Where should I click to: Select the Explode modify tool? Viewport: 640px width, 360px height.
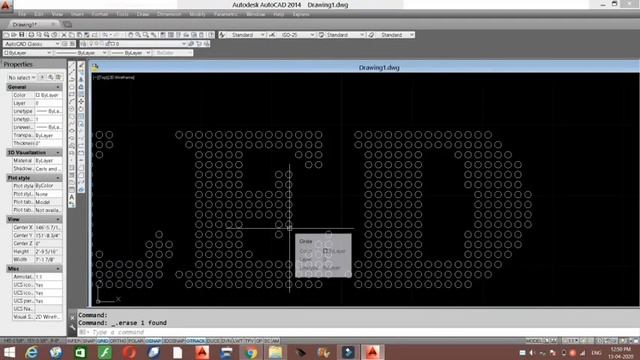pos(81,189)
